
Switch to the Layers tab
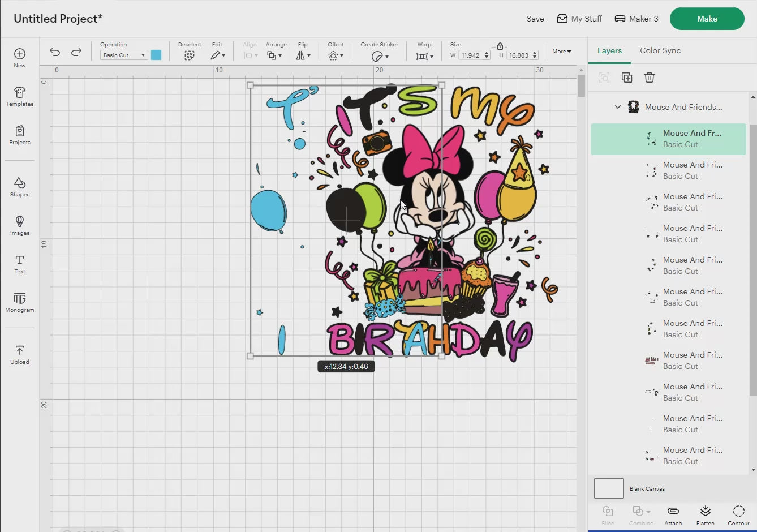[609, 50]
